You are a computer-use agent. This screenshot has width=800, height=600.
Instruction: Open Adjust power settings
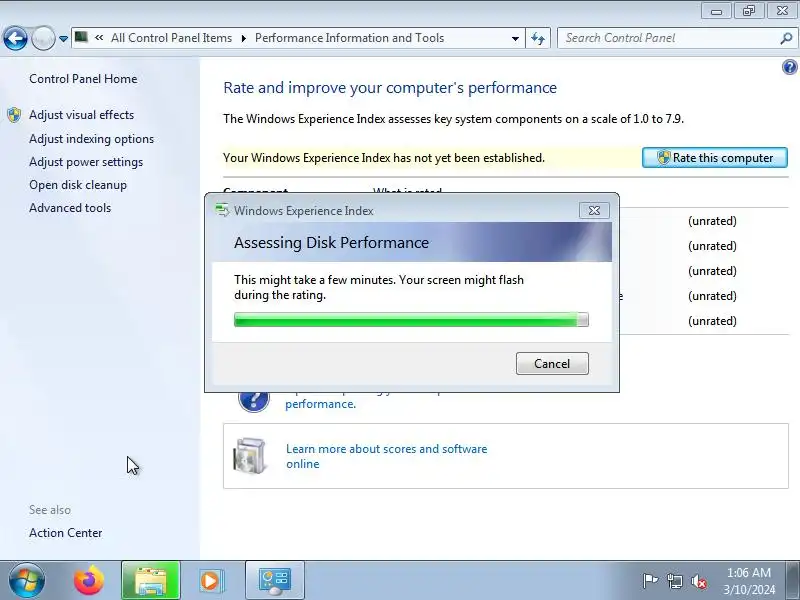(86, 162)
